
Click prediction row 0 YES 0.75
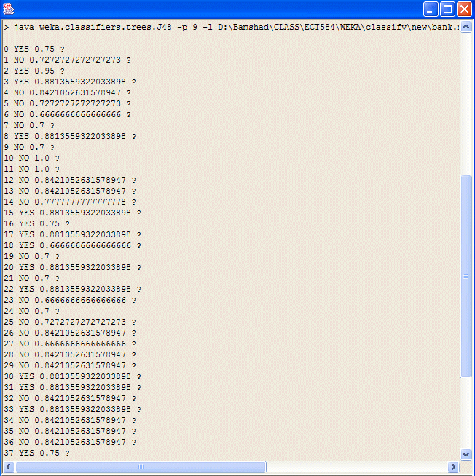(x=36, y=49)
